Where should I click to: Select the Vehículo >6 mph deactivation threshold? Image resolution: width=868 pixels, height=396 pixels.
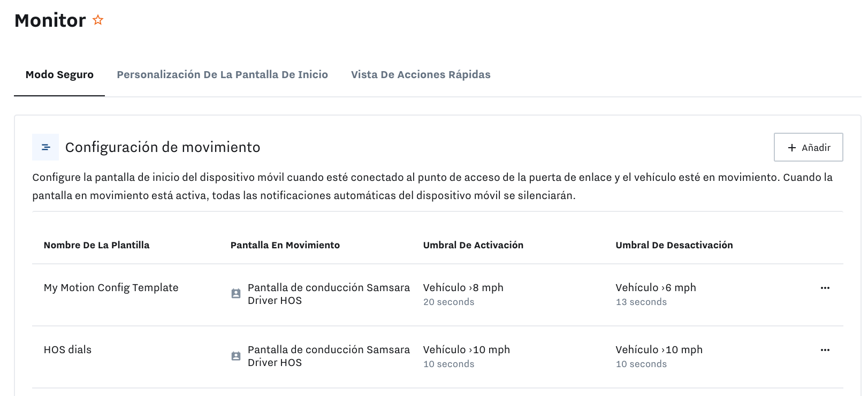point(656,288)
